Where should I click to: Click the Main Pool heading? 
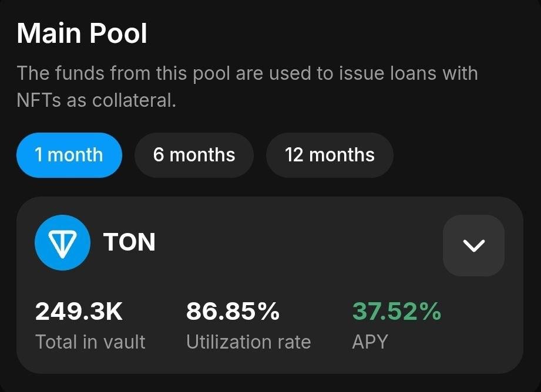tap(82, 33)
